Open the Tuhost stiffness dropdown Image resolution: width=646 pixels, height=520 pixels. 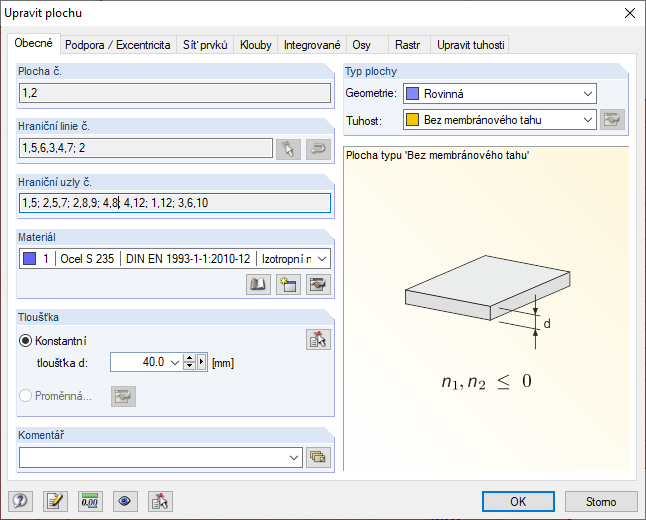click(x=500, y=120)
